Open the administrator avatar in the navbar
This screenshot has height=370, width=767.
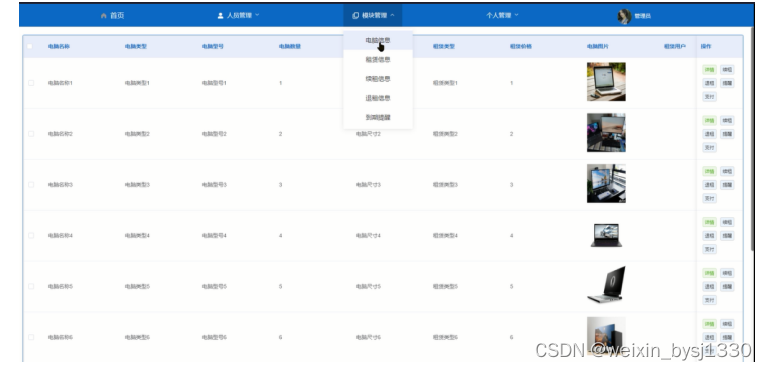(624, 16)
